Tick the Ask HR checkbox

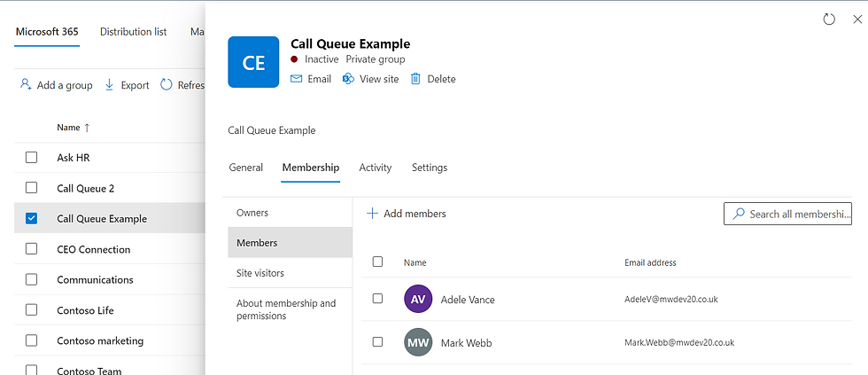(x=32, y=157)
